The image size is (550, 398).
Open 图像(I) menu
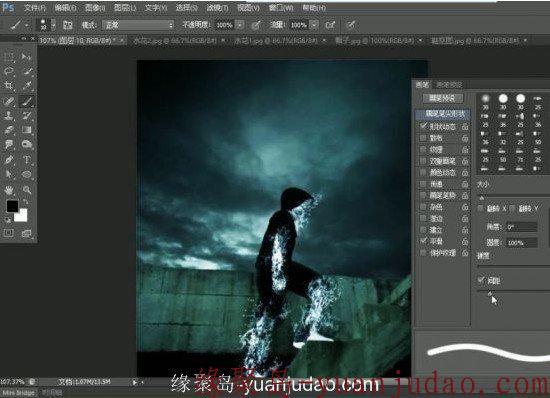(x=95, y=7)
